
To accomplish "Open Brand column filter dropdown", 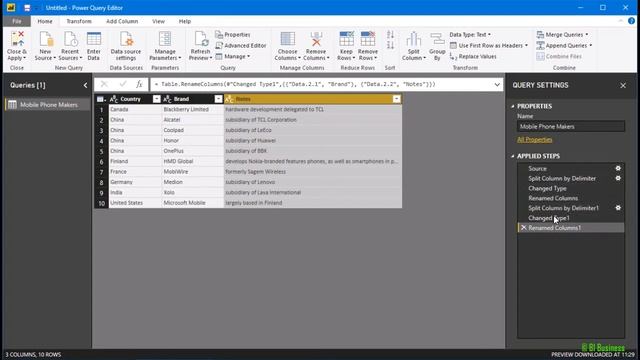I will pos(218,99).
